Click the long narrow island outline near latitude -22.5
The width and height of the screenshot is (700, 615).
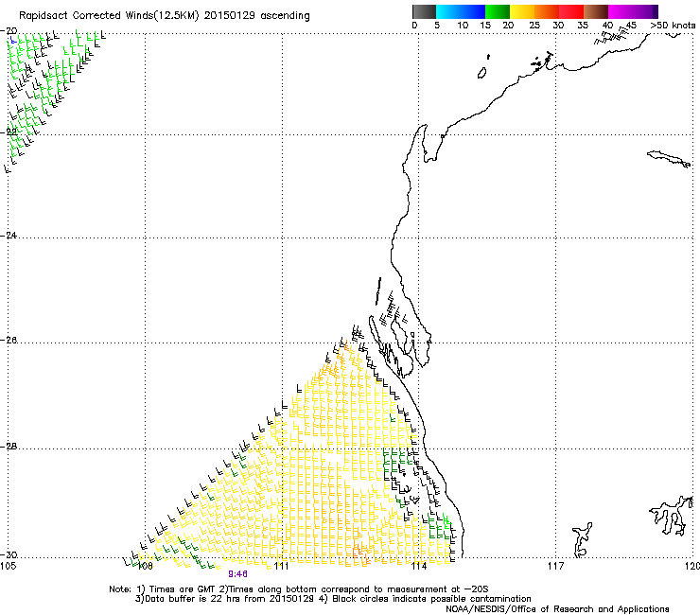coord(669,159)
